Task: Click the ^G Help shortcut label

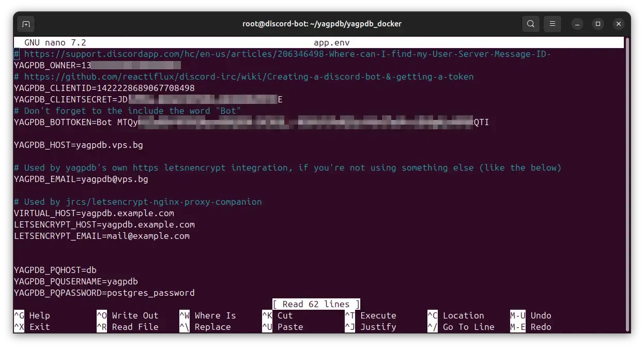Action: [x=32, y=315]
